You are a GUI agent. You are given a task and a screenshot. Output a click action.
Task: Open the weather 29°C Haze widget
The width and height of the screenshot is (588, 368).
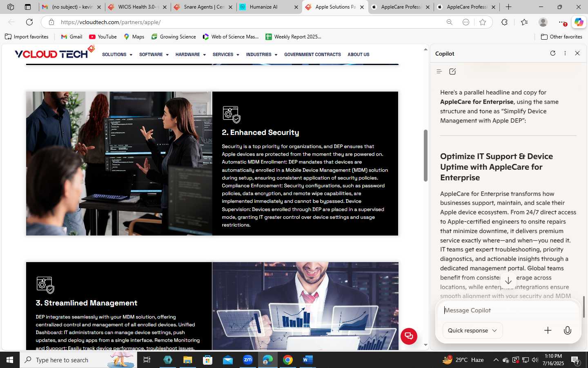[x=463, y=360]
